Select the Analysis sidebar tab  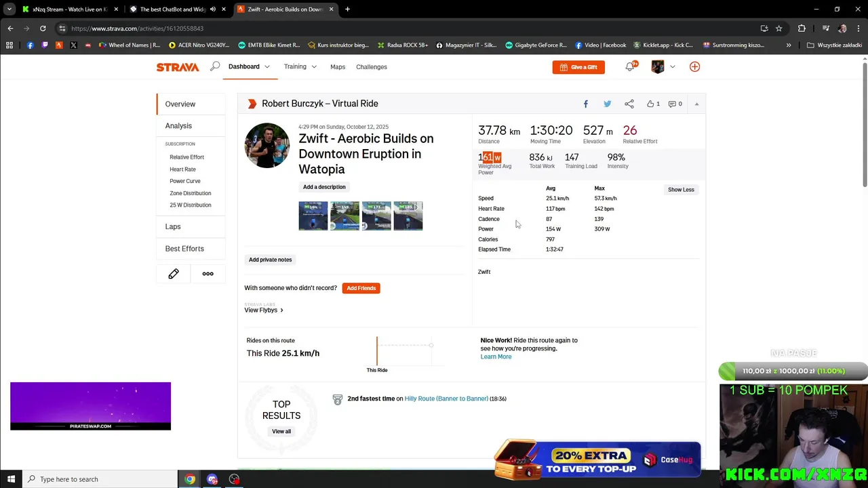tap(191, 125)
